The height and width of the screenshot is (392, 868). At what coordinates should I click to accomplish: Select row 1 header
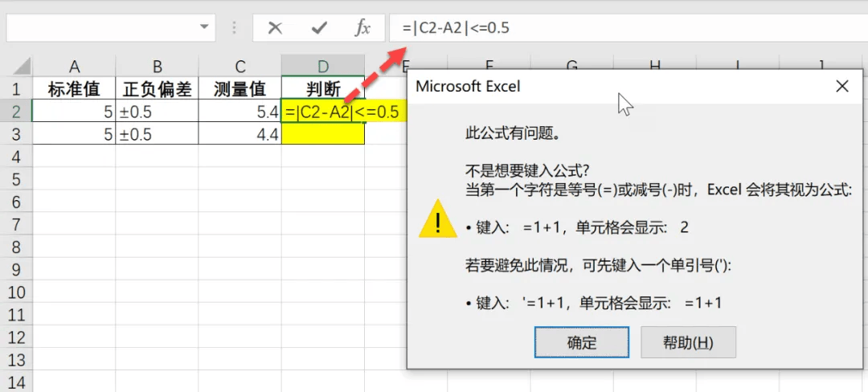16,88
